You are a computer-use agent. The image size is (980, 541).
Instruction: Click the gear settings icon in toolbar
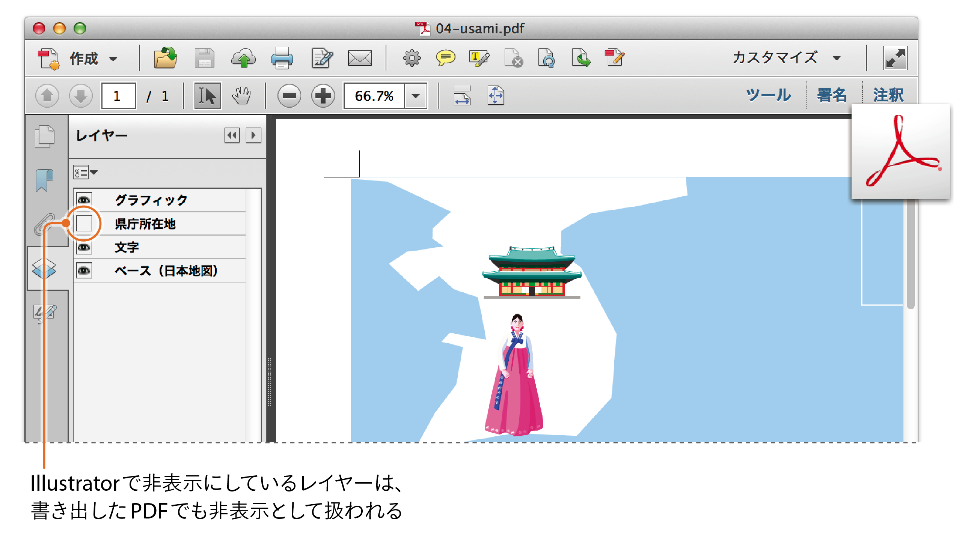pos(412,58)
